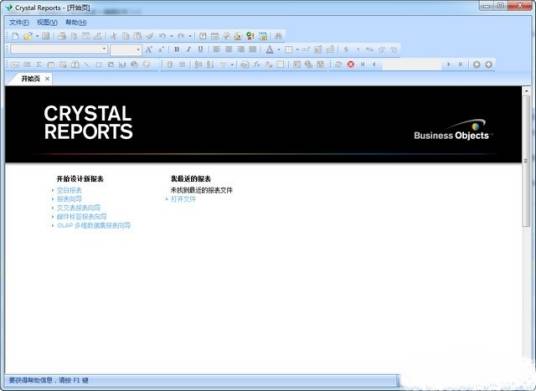The height and width of the screenshot is (391, 536).
Task: Click the Copy icon
Action: click(x=126, y=36)
